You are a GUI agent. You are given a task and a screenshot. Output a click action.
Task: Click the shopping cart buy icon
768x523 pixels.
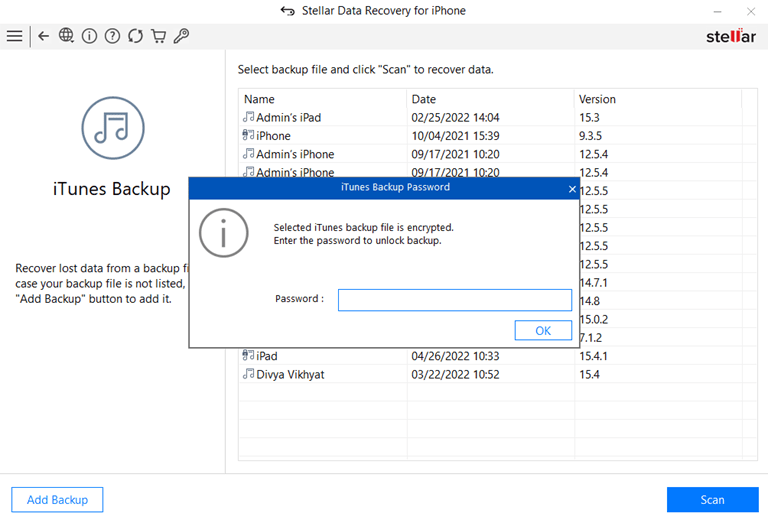[x=158, y=36]
